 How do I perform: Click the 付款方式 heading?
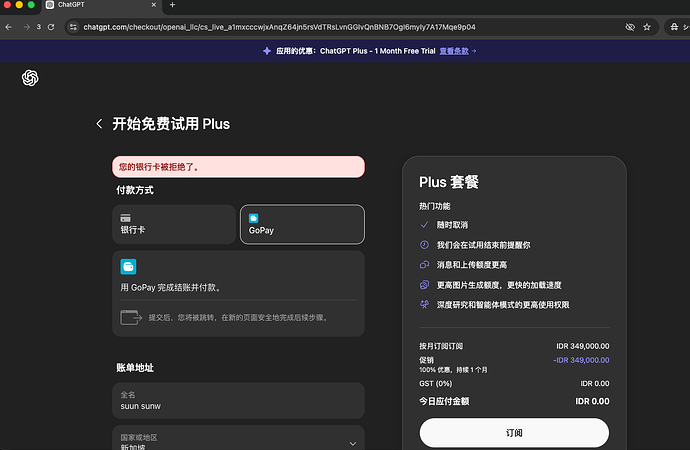click(x=135, y=190)
